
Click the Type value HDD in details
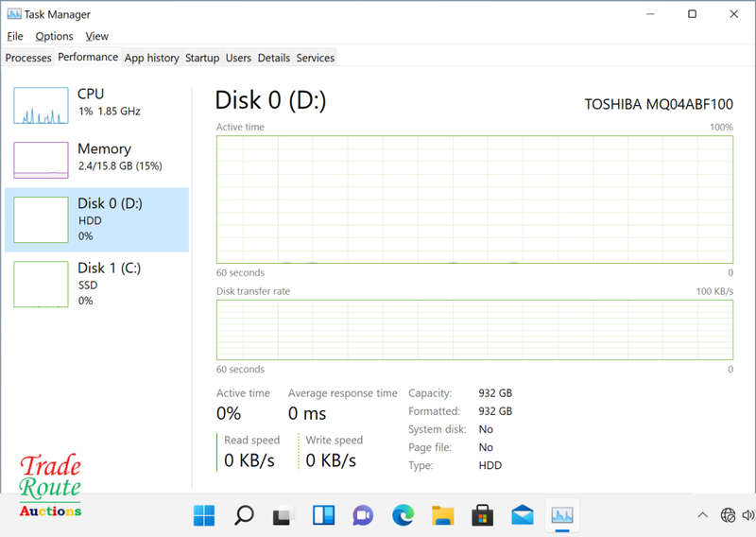(490, 465)
